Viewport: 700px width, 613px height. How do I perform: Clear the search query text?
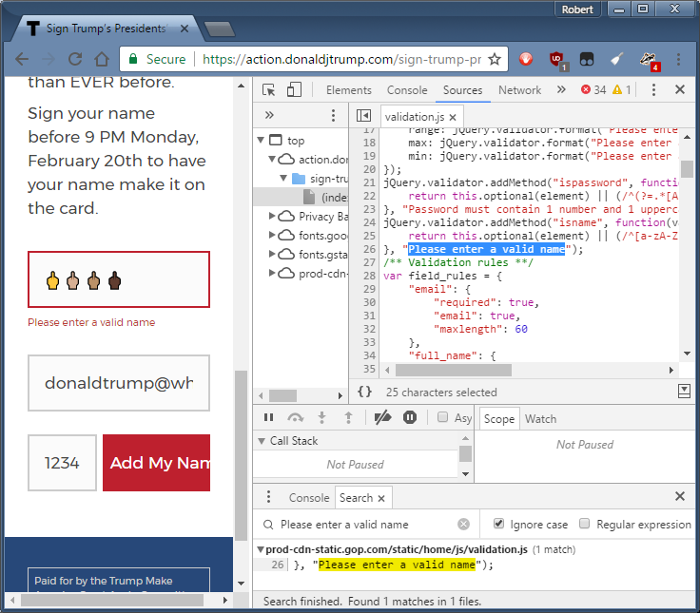coord(463,525)
